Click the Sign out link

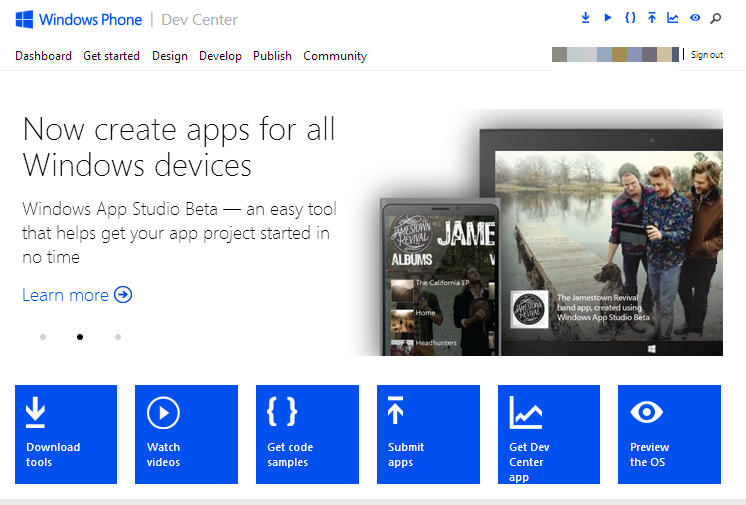coord(707,55)
